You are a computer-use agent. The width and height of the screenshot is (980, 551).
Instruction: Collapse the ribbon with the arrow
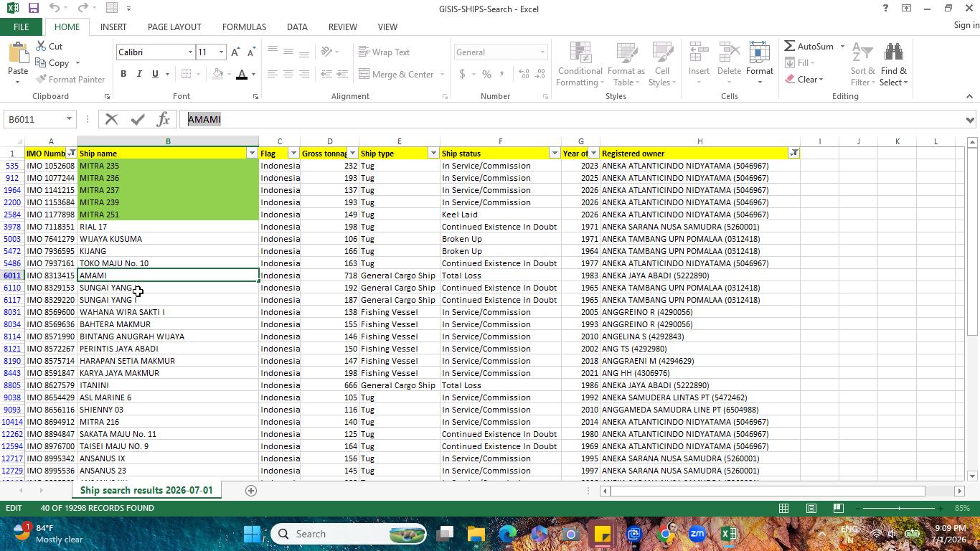pyautogui.click(x=969, y=96)
